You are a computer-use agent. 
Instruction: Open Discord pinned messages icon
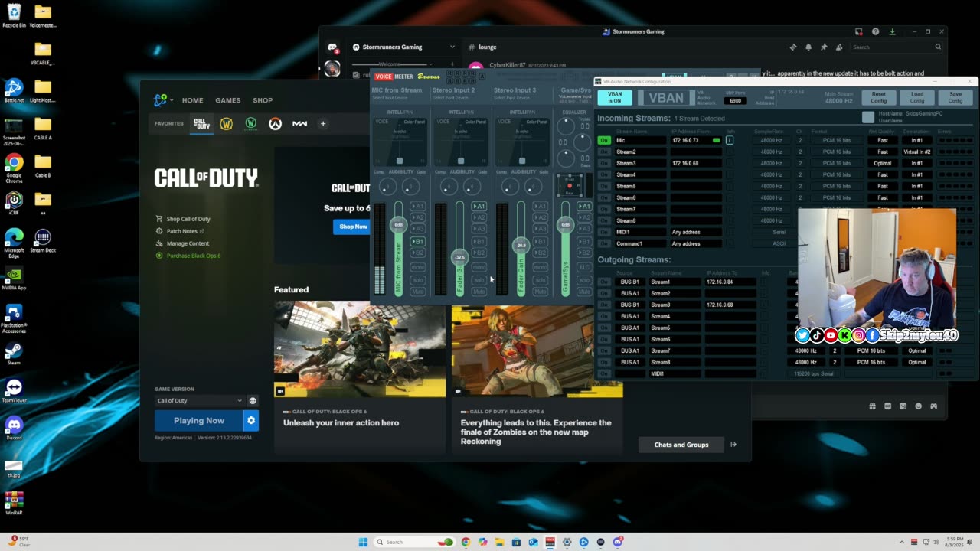coord(824,47)
